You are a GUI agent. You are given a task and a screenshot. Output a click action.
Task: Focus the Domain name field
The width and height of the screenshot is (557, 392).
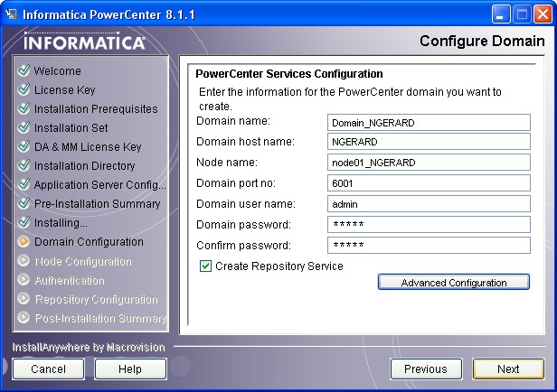point(429,123)
